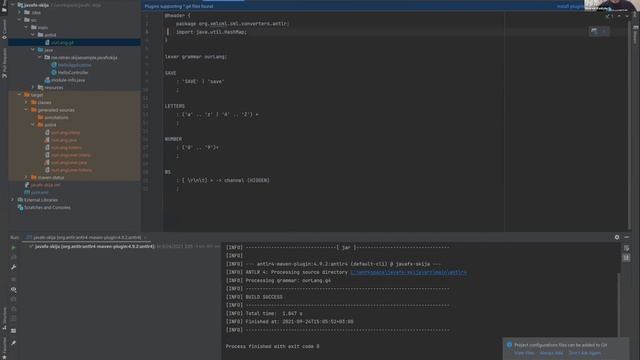The height and width of the screenshot is (360, 640).
Task: Go to previous highlighted error arrow
Action: [619, 16]
